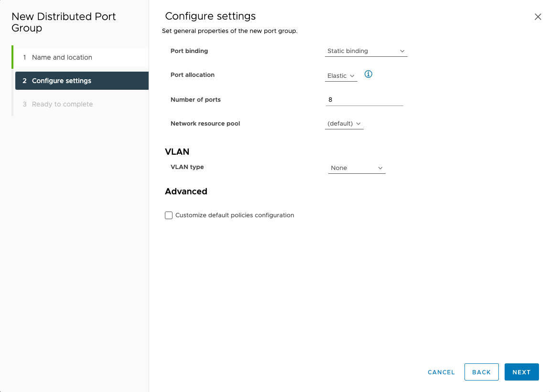The width and height of the screenshot is (550, 392).
Task: Click the info icon beside the Elastic dropdown
Action: (368, 74)
